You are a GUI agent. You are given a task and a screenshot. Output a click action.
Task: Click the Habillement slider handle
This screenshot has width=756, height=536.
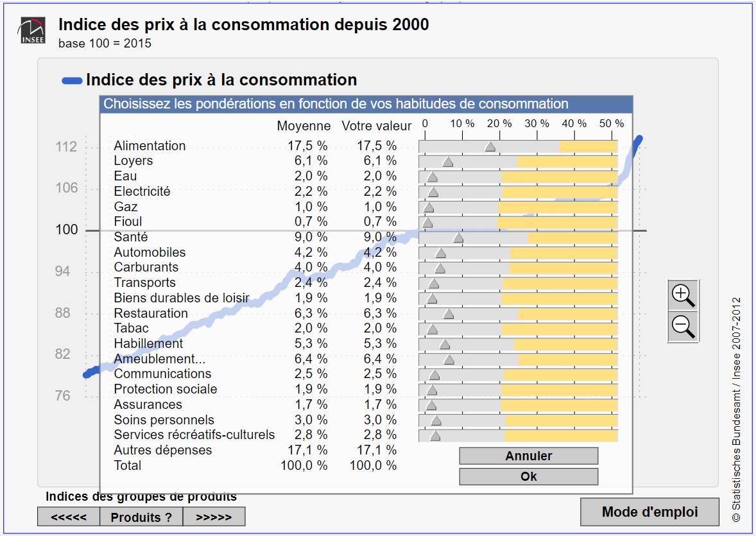pyautogui.click(x=445, y=344)
